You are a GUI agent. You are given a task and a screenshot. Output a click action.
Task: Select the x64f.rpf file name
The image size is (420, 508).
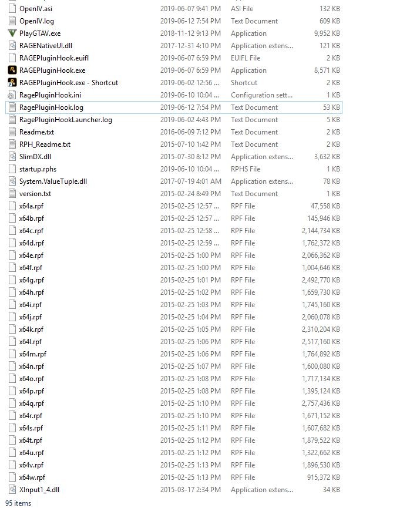pos(31,268)
